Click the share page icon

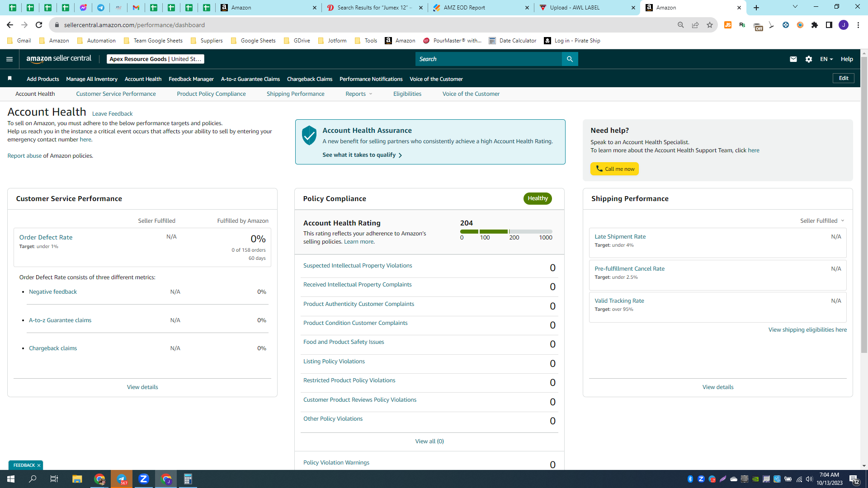pos(695,25)
